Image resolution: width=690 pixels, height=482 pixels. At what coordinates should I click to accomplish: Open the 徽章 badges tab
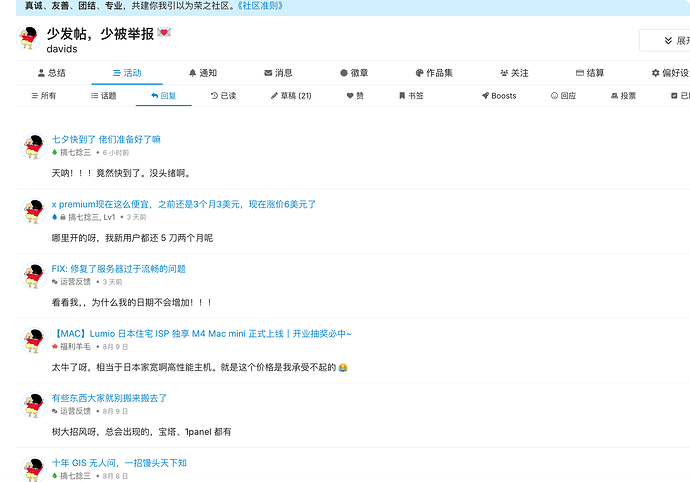click(x=354, y=73)
